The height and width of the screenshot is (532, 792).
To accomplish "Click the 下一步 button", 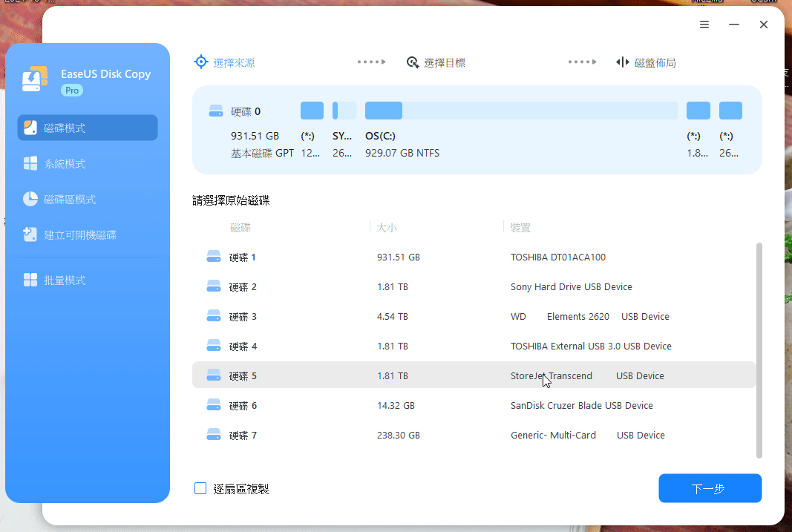I will coord(710,488).
